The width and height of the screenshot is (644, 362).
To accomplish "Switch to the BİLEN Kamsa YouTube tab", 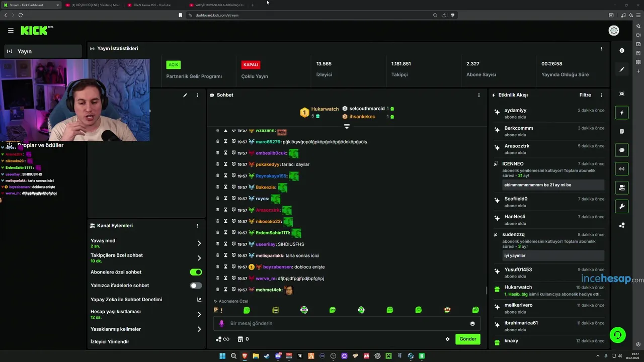I will pos(155,5).
